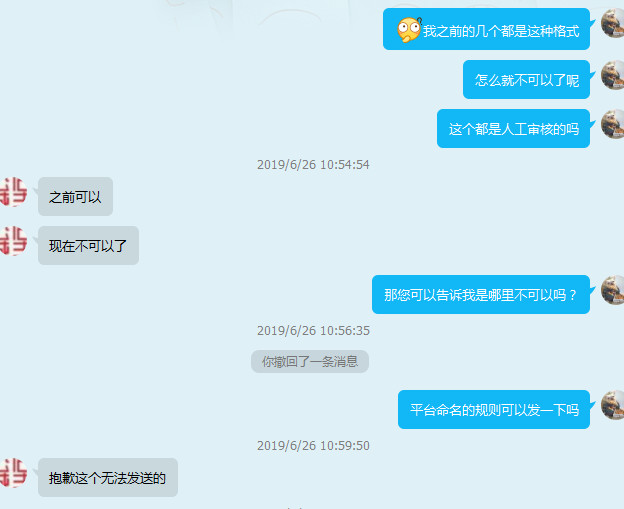
Task: Click sender avatar beside '那您可以告诉我是哪里不可以吗'
Action: 613,290
